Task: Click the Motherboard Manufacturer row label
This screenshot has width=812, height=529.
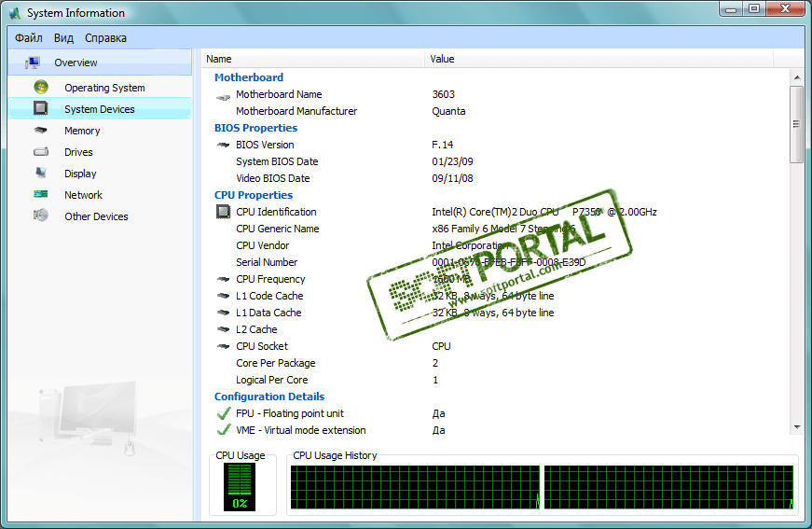Action: [296, 111]
